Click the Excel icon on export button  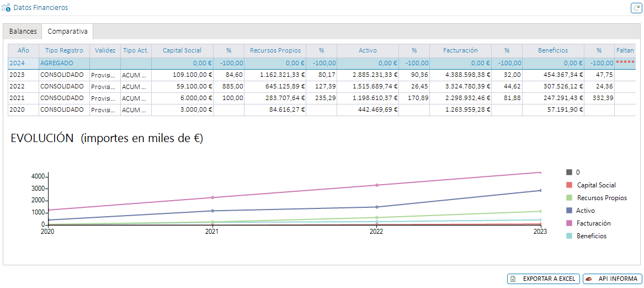click(513, 279)
